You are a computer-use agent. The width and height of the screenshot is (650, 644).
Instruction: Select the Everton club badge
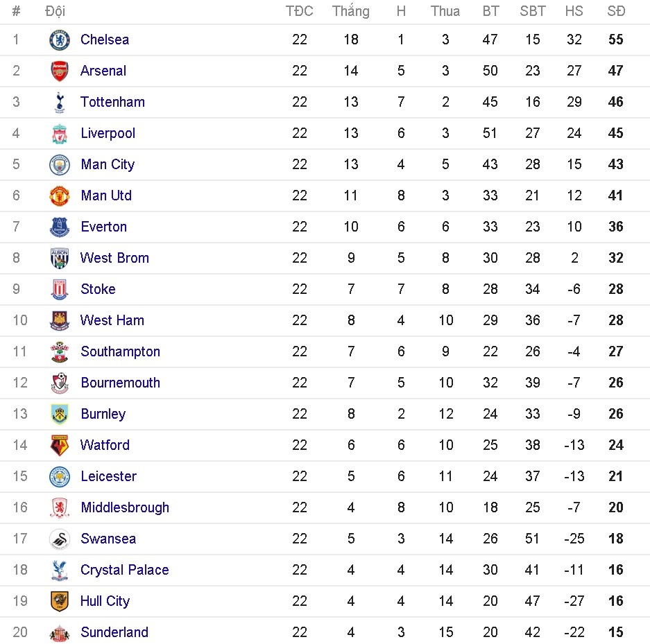60,227
